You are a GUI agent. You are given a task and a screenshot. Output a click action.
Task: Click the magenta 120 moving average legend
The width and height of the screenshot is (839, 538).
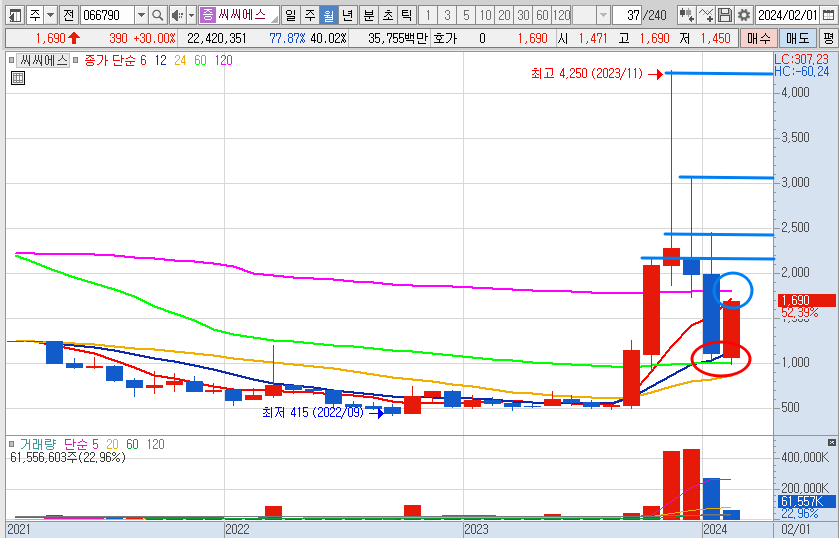tap(224, 60)
